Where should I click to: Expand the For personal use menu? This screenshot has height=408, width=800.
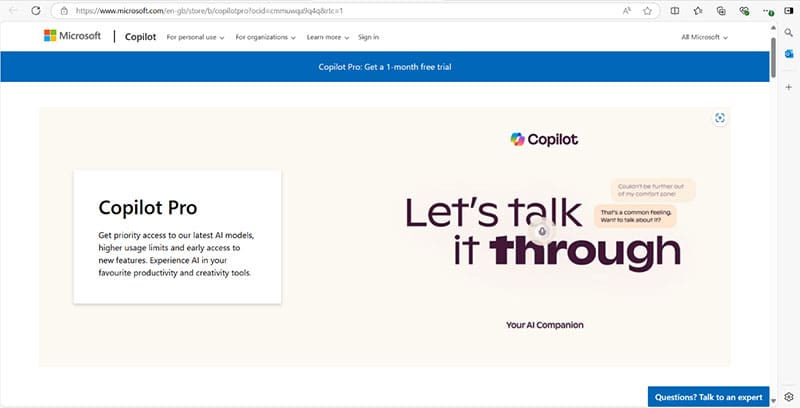[x=195, y=37]
